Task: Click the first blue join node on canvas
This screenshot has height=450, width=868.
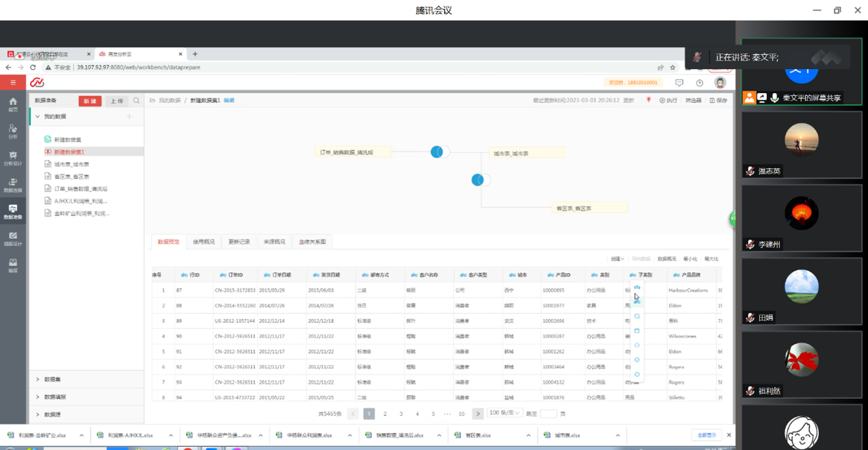Action: click(x=437, y=152)
